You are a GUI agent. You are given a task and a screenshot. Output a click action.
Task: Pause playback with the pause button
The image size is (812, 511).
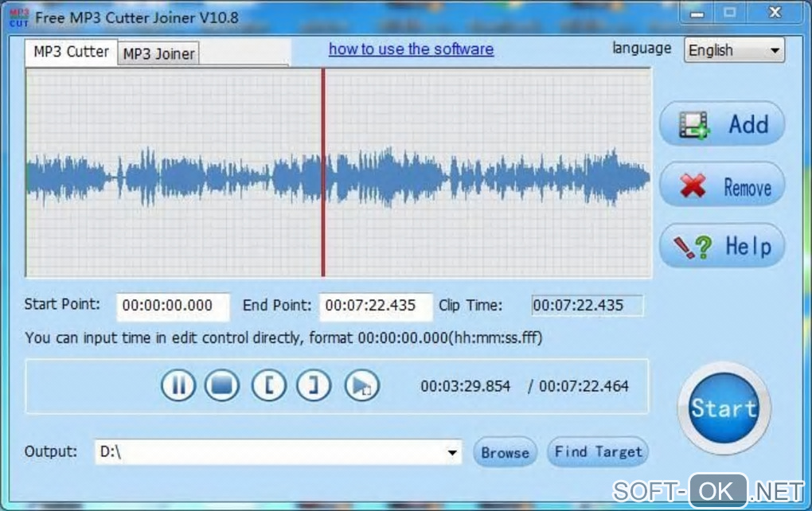[178, 385]
